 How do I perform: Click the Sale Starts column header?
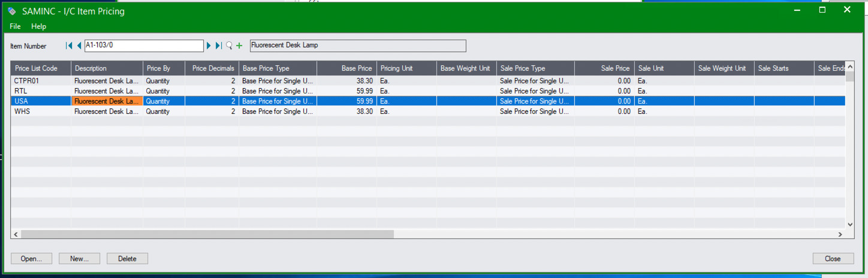pyautogui.click(x=784, y=68)
